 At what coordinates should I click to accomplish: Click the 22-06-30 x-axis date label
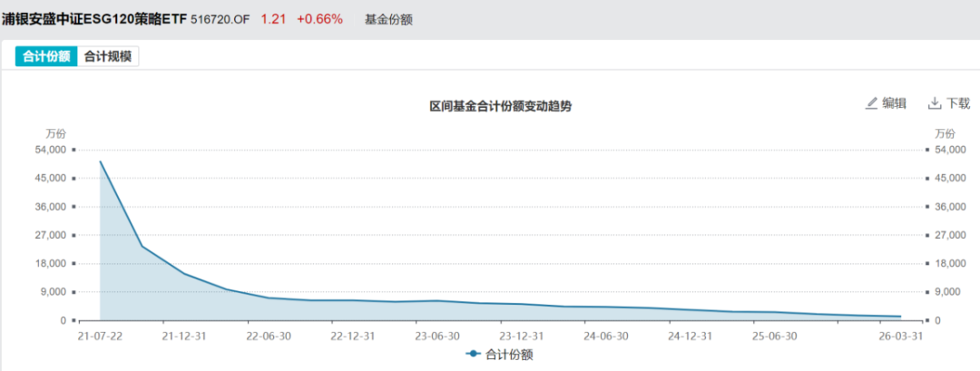[x=269, y=336]
